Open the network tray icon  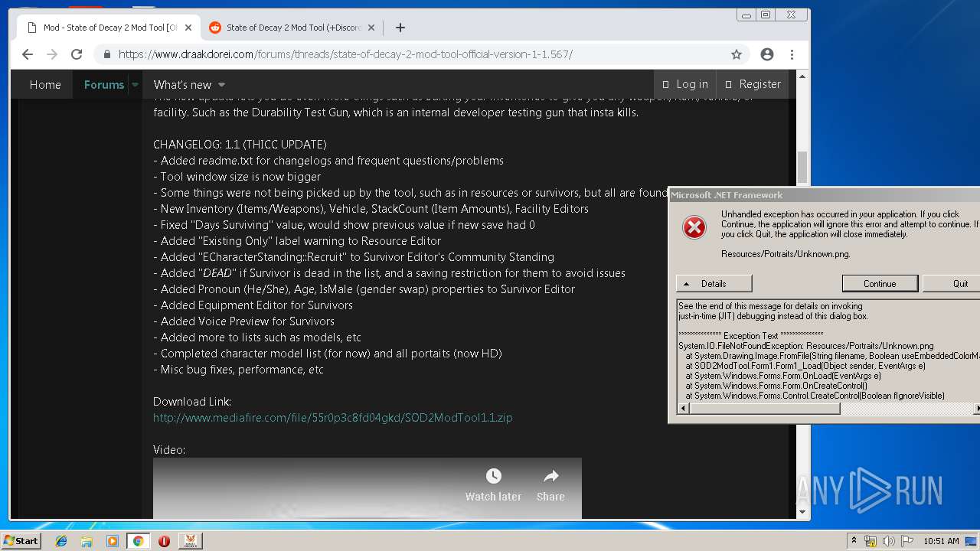coord(871,541)
